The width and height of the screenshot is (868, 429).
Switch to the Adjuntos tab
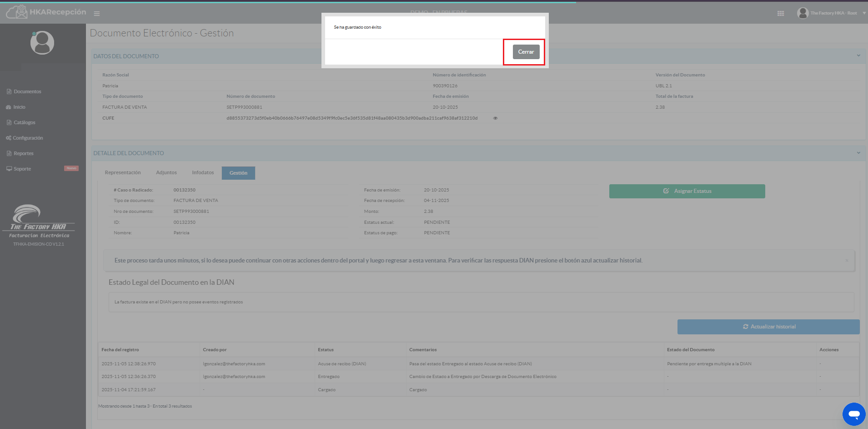[166, 172]
